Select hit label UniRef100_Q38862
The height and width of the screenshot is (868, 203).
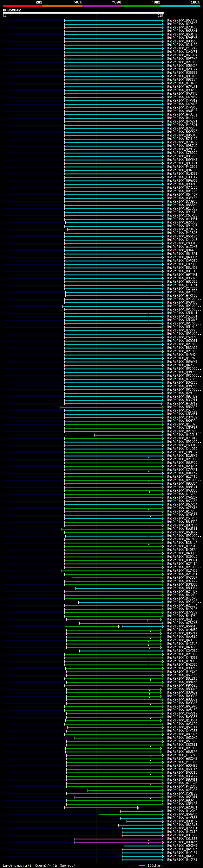(182, 73)
